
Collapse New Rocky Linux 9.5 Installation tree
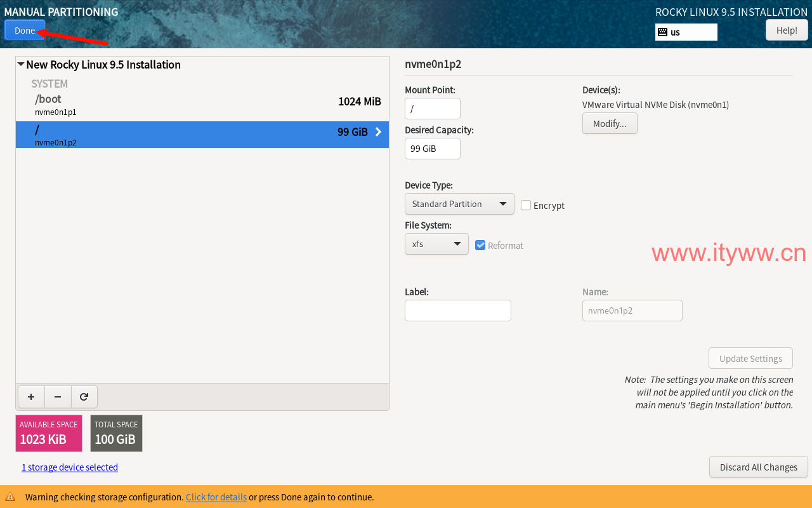point(21,64)
